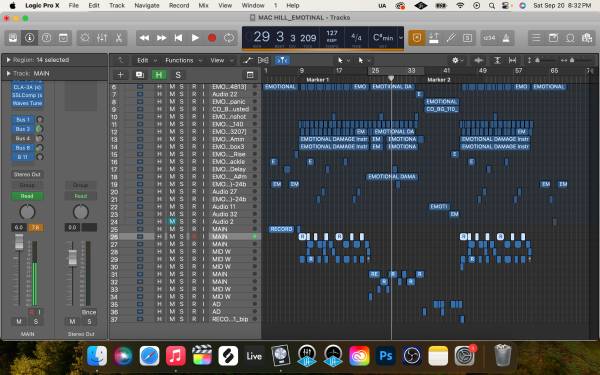
Task: Open the tracks area View dropdown
Action: tap(222, 60)
